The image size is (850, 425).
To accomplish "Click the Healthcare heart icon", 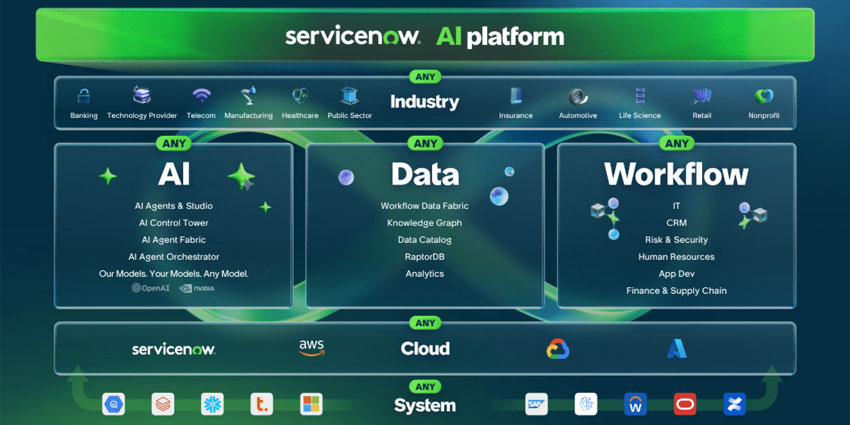I will [x=300, y=96].
